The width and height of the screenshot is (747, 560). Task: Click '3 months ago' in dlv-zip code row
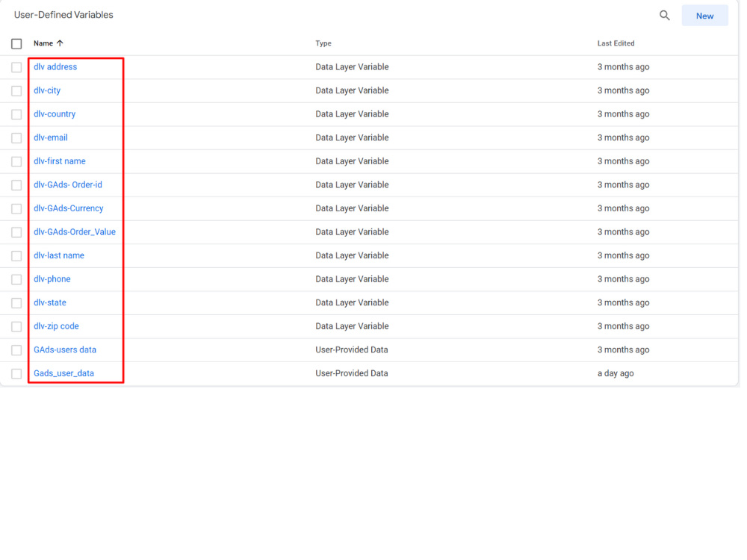pos(623,326)
